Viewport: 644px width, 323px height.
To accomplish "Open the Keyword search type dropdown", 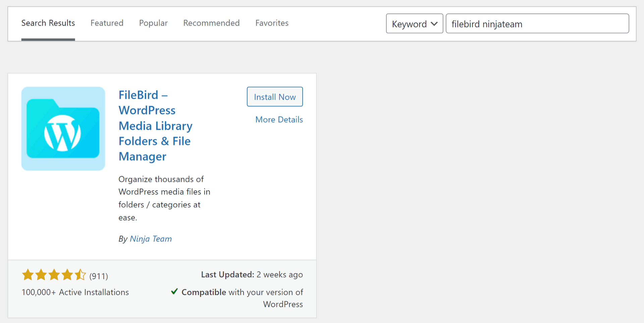I will click(414, 23).
